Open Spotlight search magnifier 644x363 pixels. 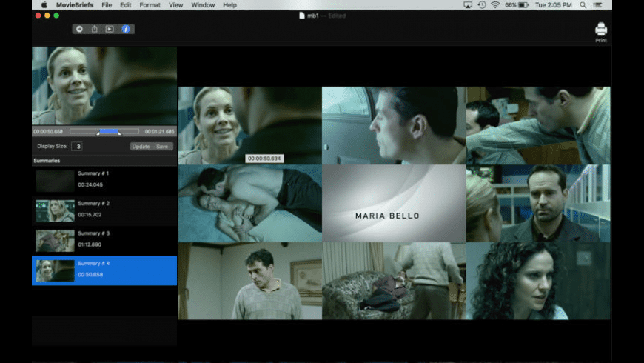[x=583, y=5]
